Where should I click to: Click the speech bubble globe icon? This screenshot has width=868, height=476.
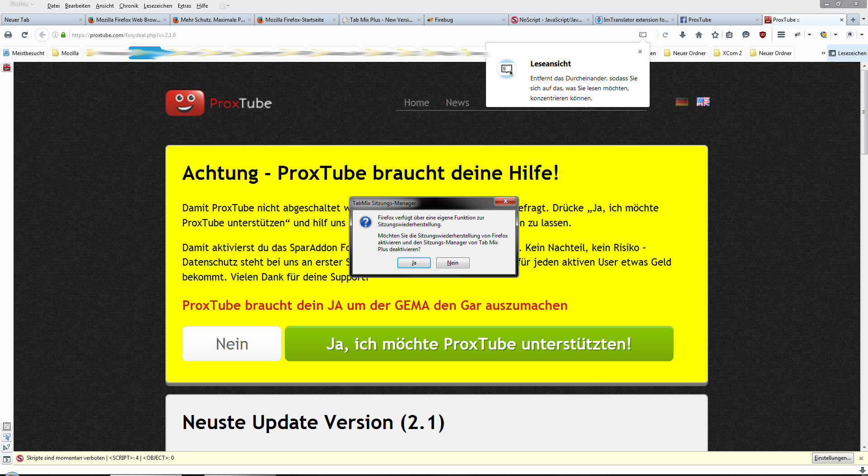point(850,35)
